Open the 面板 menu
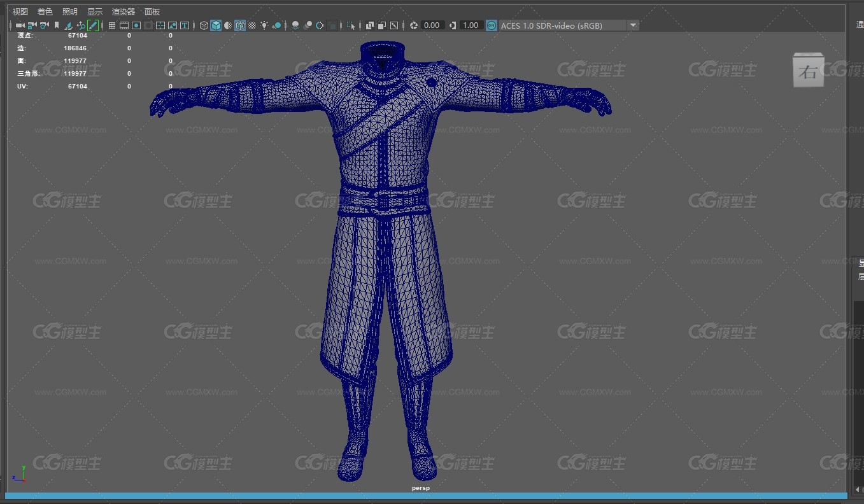864x504 pixels. point(152,11)
